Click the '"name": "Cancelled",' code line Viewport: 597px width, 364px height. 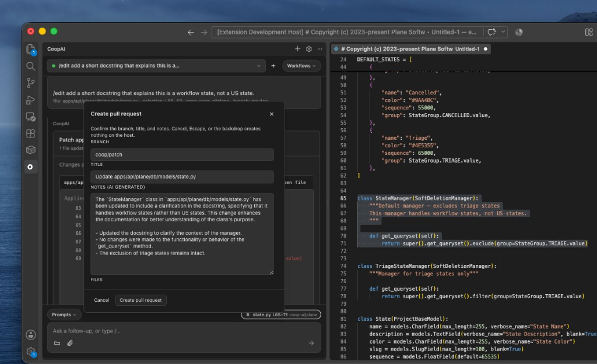pos(412,93)
